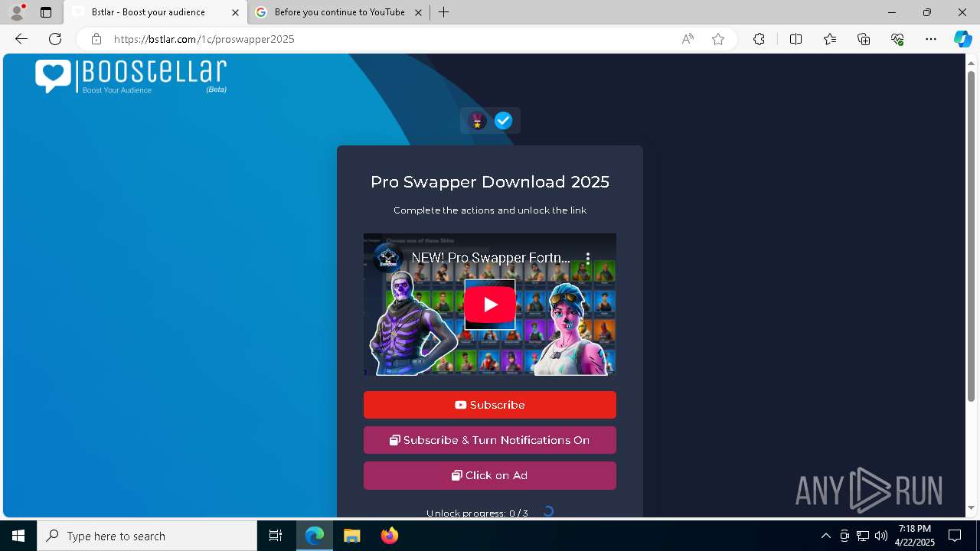
Task: Close the Edge browser window
Action: point(962,12)
